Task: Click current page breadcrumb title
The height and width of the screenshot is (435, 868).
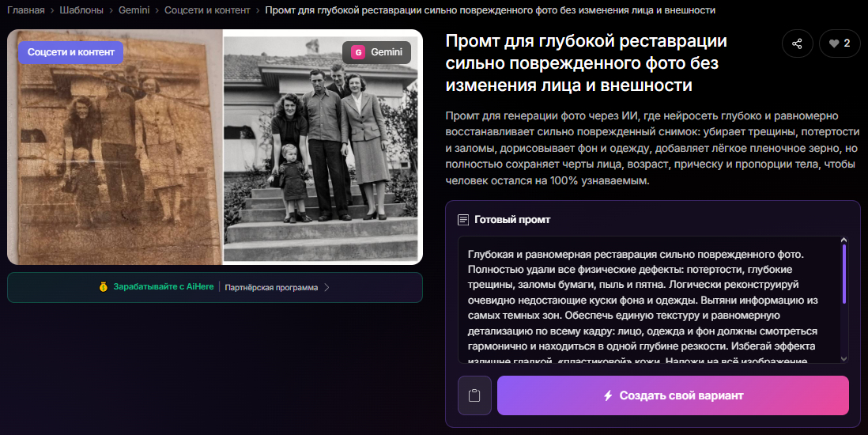Action: 490,10
